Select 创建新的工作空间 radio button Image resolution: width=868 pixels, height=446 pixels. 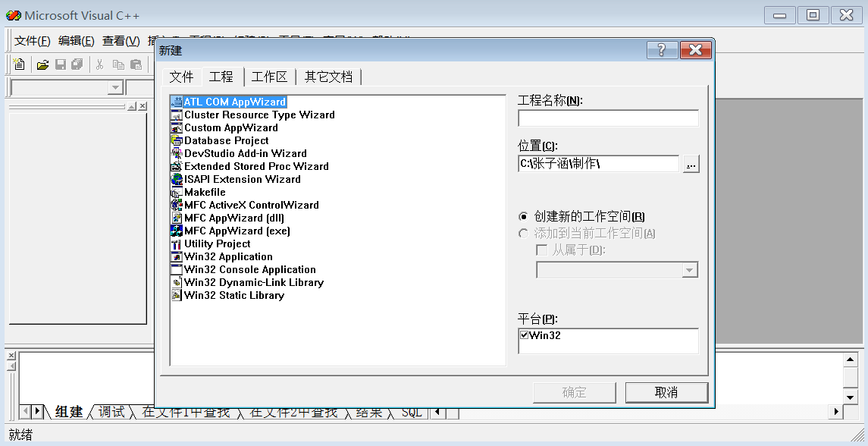click(x=523, y=217)
